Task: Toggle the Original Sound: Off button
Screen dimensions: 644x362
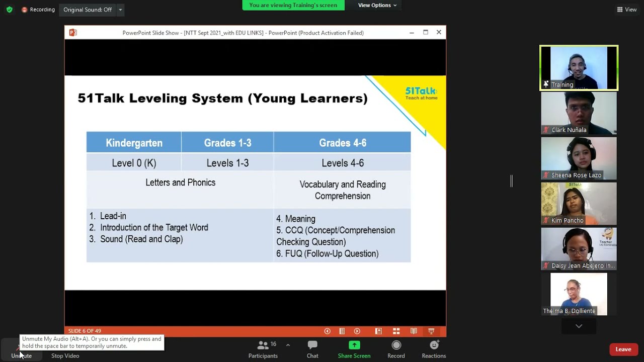Action: point(88,10)
